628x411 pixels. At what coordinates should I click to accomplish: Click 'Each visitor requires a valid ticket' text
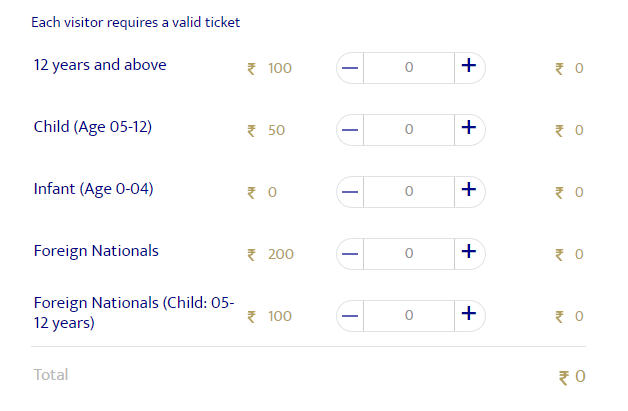click(136, 21)
